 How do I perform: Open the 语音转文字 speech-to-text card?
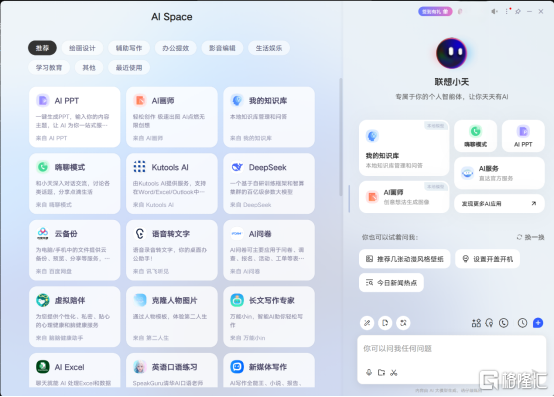point(172,250)
